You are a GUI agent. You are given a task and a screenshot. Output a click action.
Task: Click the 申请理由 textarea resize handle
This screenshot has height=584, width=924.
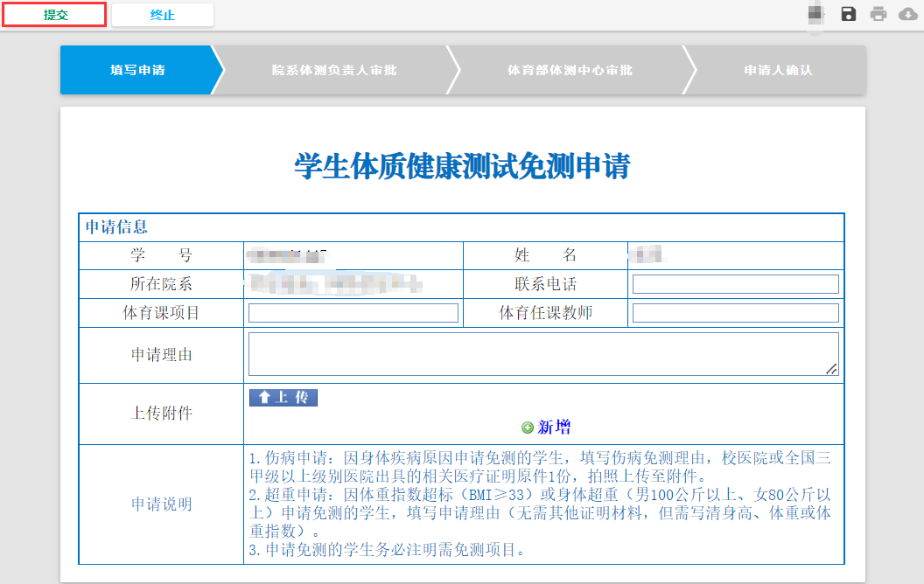coord(831,369)
